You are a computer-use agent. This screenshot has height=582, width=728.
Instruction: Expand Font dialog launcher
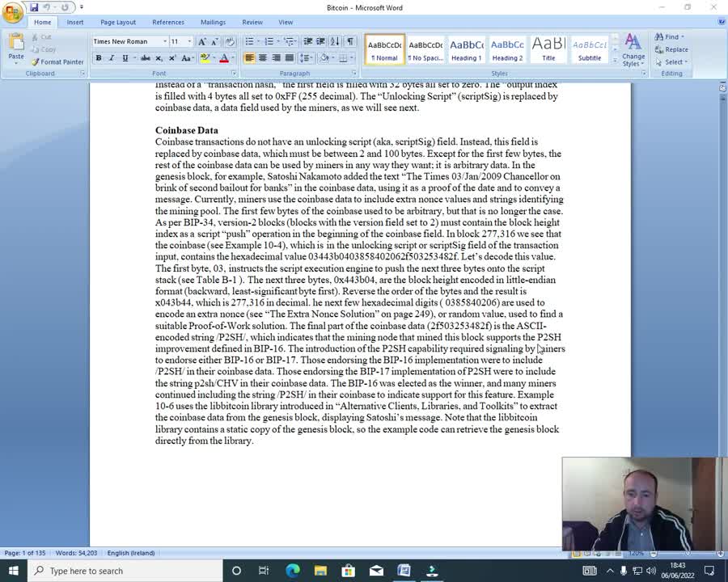pyautogui.click(x=234, y=74)
